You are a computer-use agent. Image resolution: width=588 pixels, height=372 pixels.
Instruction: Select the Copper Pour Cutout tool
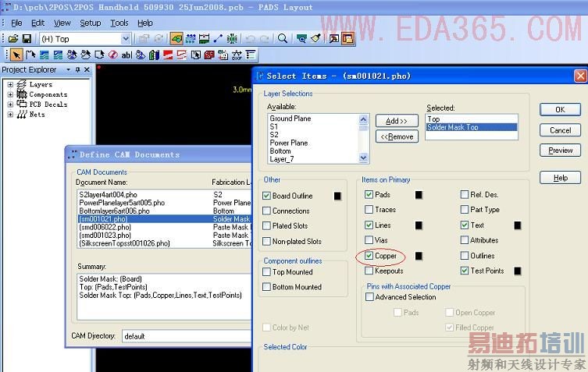click(85, 55)
